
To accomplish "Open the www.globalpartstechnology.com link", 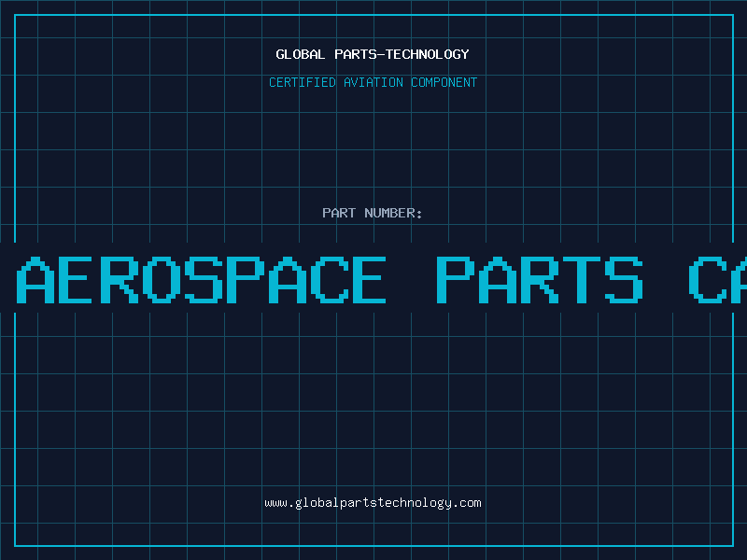I will pos(373,503).
